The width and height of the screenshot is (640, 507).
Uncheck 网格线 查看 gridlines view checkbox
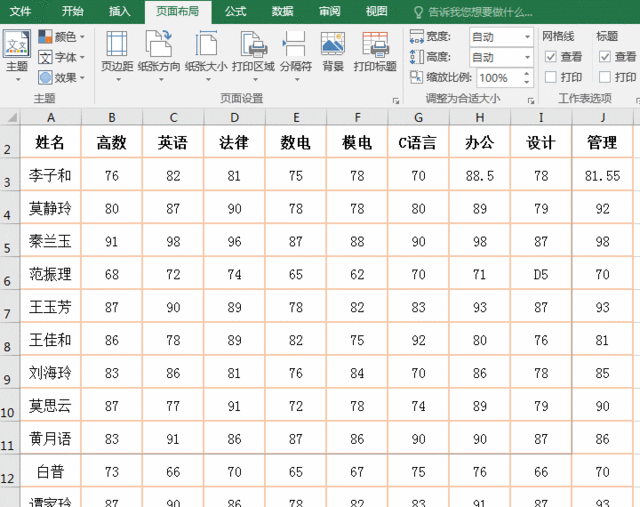point(551,57)
